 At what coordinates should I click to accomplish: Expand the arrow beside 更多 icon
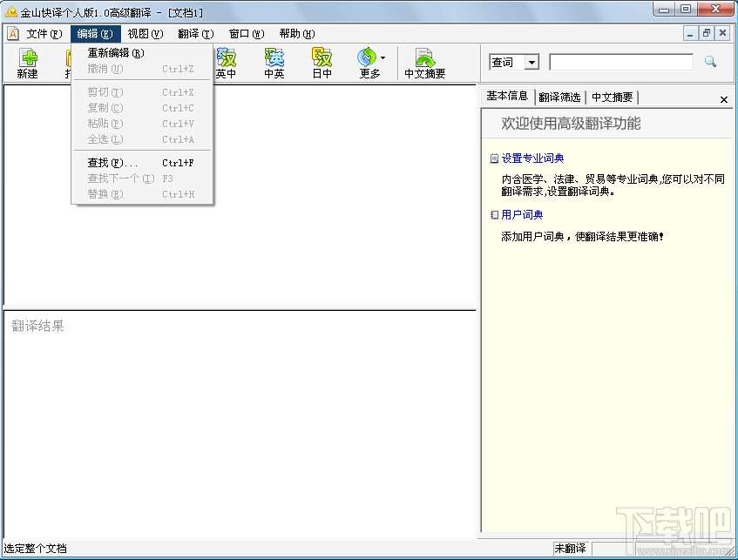383,57
